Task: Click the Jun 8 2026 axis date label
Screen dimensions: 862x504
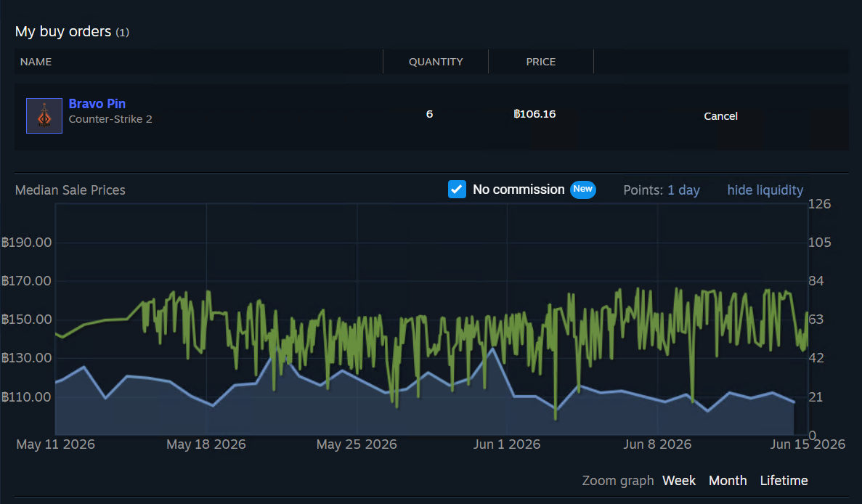Action: click(657, 444)
